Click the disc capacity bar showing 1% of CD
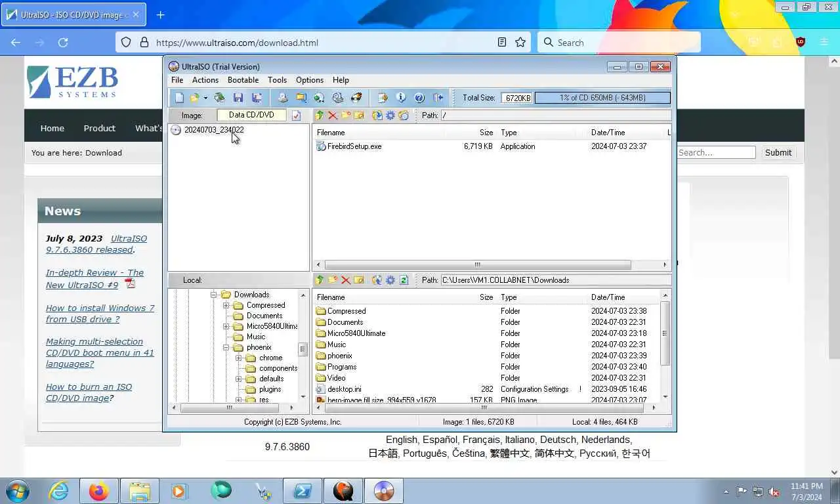 click(x=602, y=98)
